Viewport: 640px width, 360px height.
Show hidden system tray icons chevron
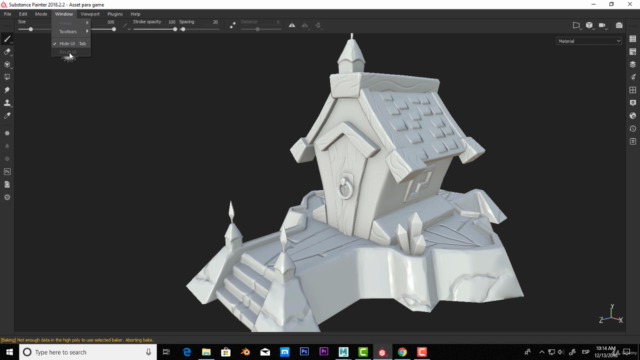tap(542, 352)
